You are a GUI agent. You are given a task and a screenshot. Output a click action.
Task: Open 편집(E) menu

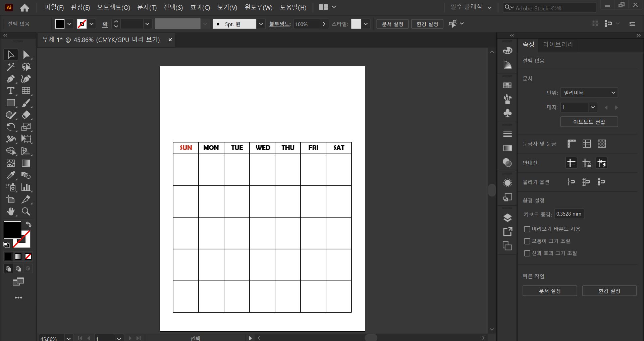80,7
